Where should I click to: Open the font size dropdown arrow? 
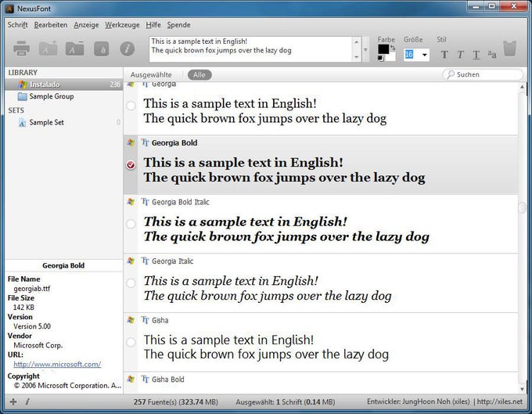424,55
